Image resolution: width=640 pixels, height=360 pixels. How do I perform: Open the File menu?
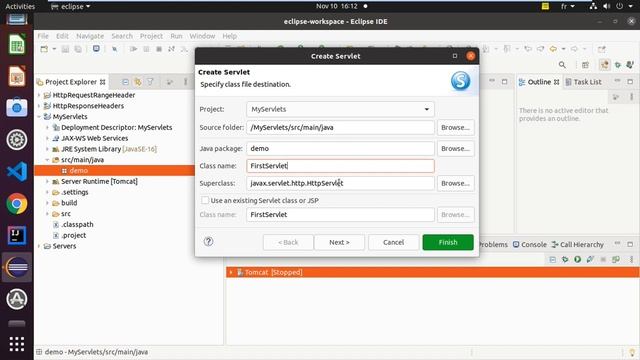click(x=43, y=36)
